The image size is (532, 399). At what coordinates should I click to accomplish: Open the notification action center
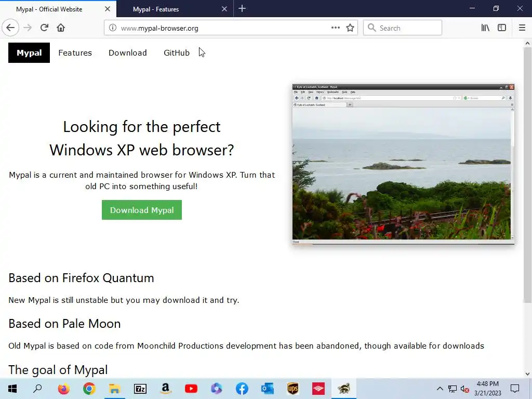coord(515,389)
